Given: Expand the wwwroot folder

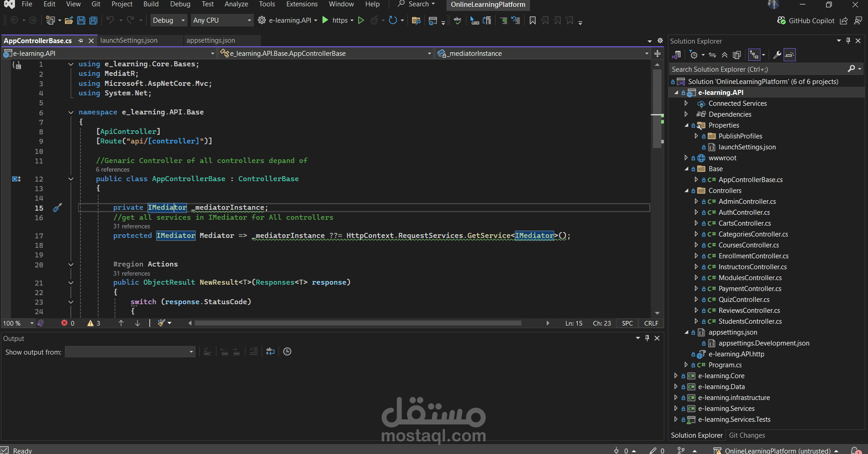Looking at the screenshot, I should pyautogui.click(x=687, y=158).
